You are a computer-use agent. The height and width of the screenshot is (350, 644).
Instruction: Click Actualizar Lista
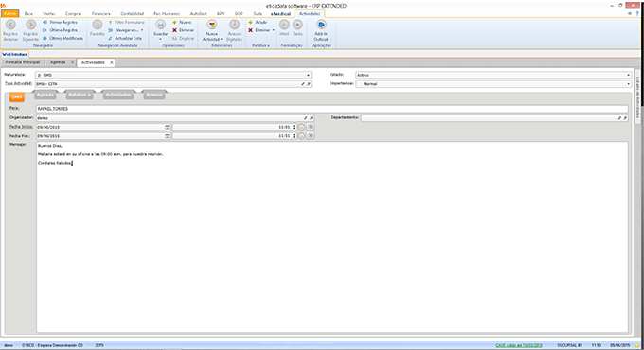pyautogui.click(x=125, y=38)
